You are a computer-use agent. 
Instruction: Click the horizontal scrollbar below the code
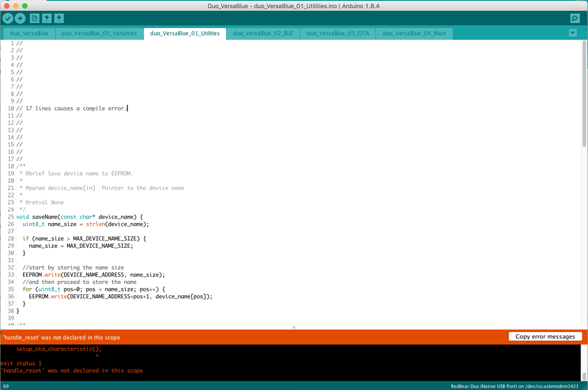[293, 326]
